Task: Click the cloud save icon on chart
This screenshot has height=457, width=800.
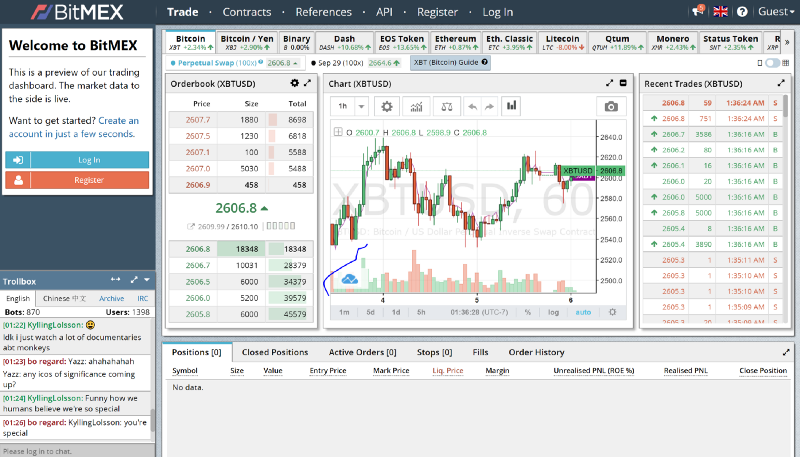Action: click(x=349, y=279)
